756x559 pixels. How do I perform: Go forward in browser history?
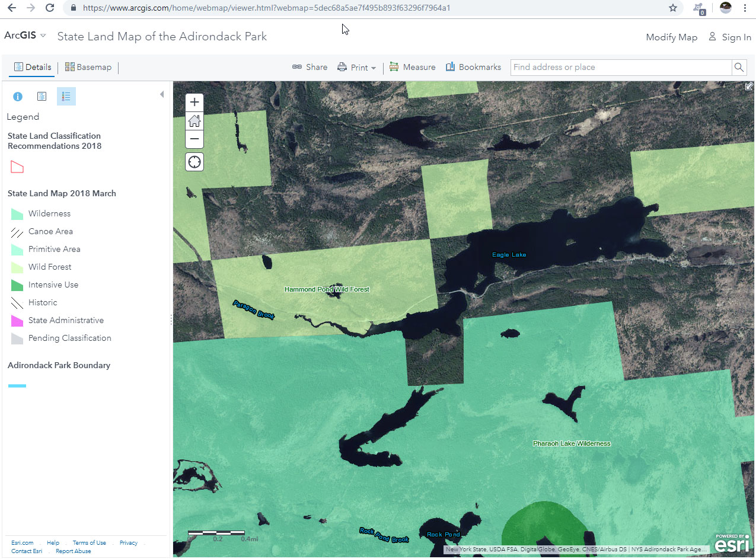[31, 8]
